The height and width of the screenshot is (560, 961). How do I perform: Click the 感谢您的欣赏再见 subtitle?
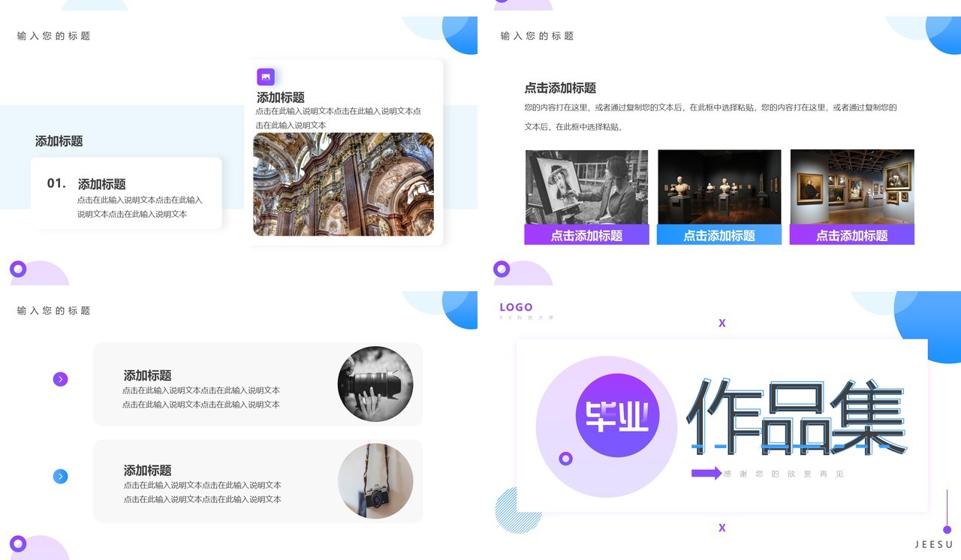[784, 474]
